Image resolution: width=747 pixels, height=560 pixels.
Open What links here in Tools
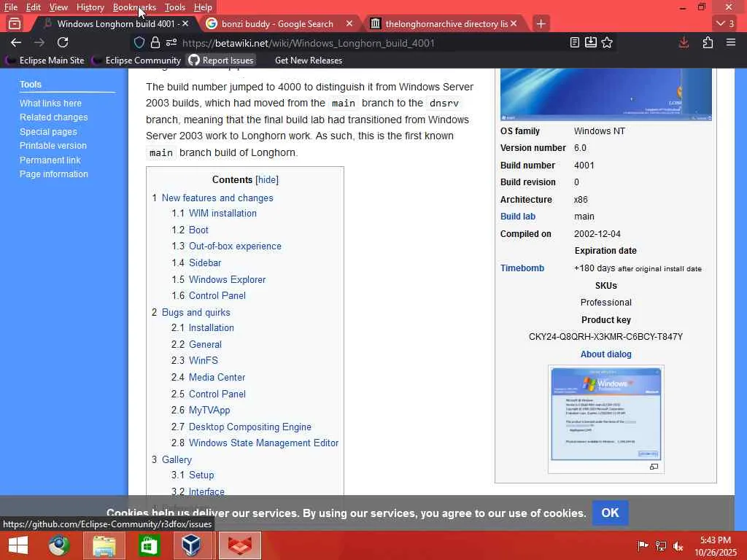point(50,104)
